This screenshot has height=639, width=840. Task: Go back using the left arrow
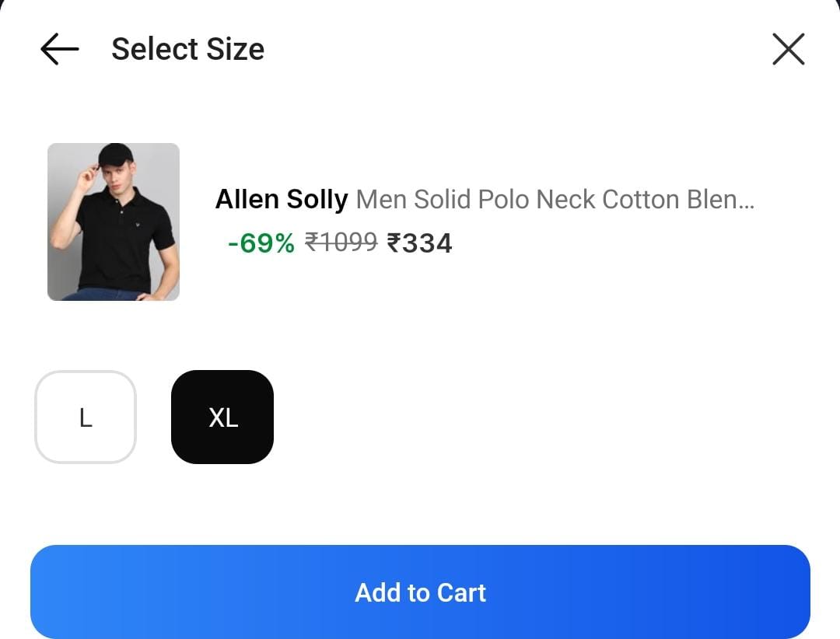[60, 50]
